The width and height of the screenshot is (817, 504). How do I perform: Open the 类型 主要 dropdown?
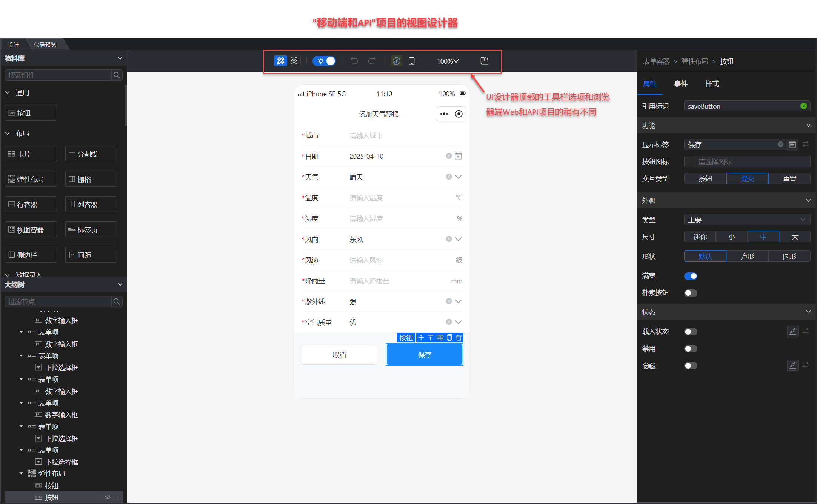pos(746,220)
